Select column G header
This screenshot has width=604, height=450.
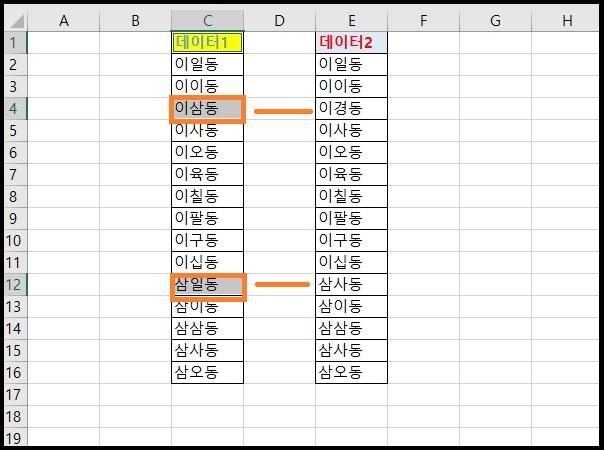click(495, 21)
